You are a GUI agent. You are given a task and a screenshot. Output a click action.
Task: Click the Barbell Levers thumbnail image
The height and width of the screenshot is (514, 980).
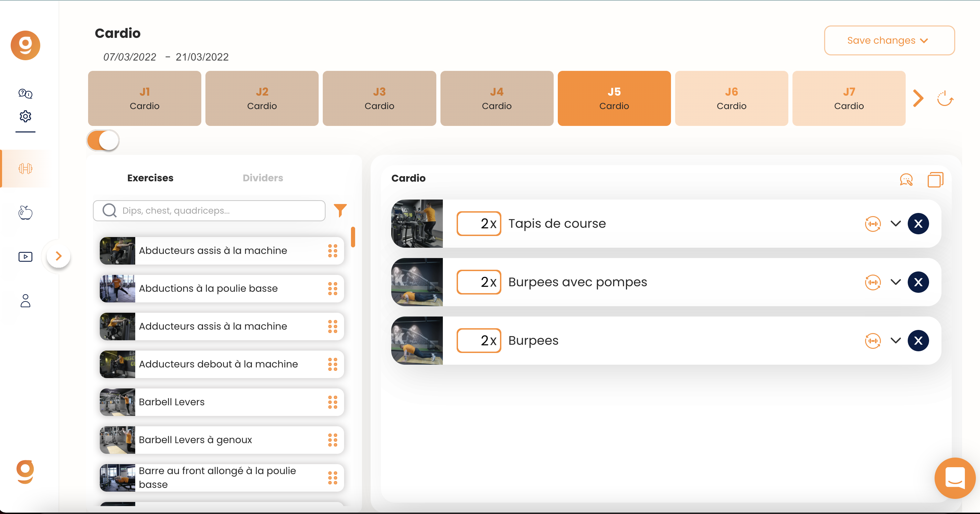click(117, 402)
